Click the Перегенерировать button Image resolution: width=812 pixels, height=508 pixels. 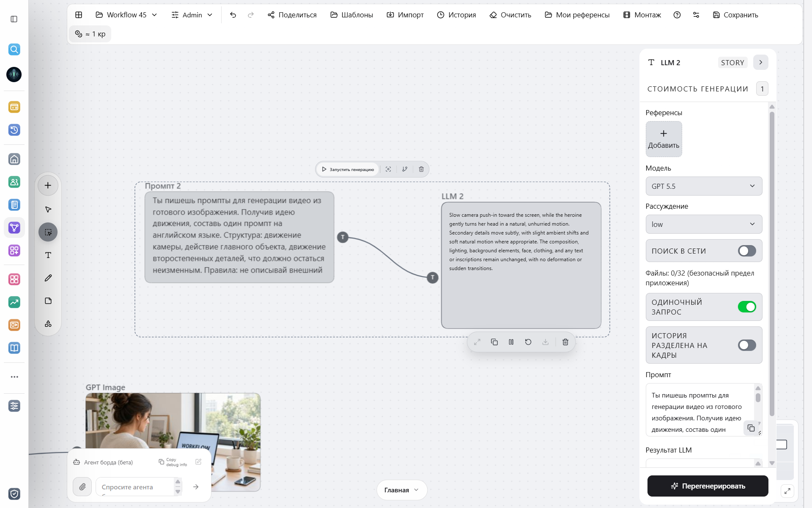click(x=708, y=486)
